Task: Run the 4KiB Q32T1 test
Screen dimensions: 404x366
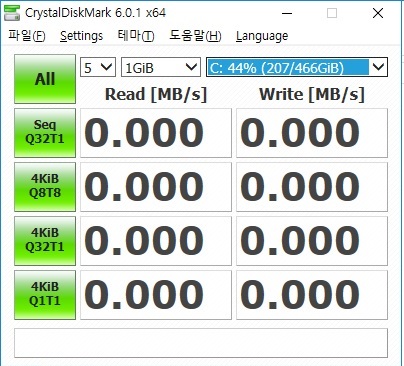Action: (45, 241)
